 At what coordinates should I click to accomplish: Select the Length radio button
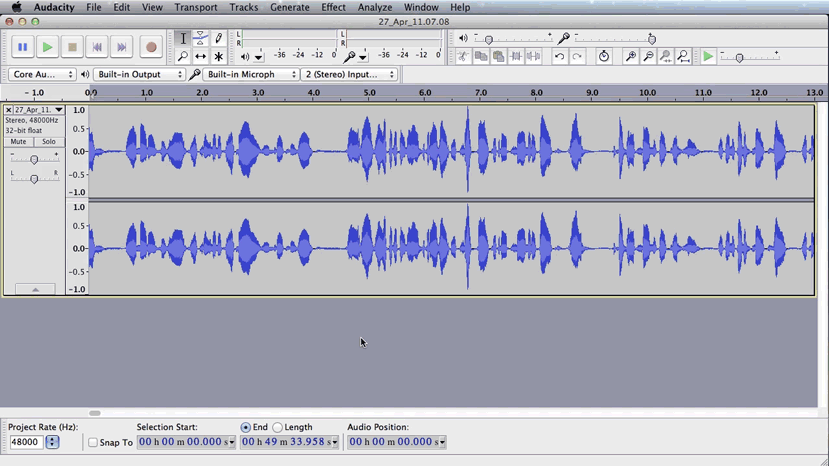tap(278, 428)
